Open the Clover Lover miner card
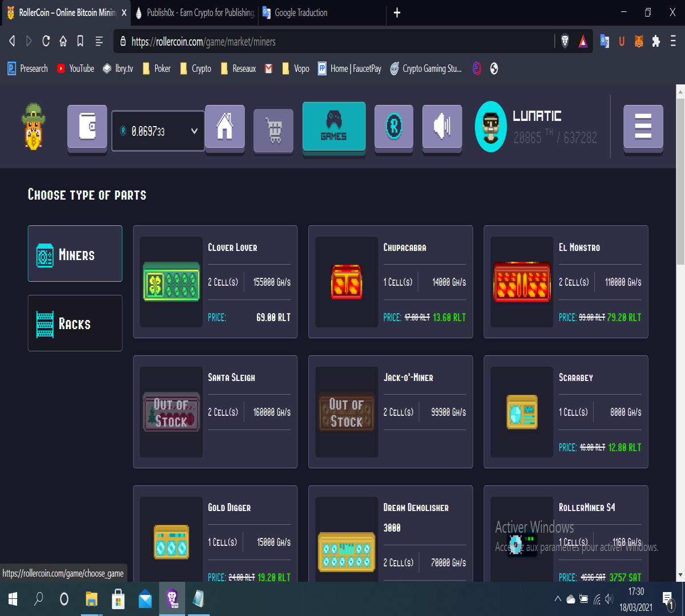685x616 pixels. [x=215, y=282]
